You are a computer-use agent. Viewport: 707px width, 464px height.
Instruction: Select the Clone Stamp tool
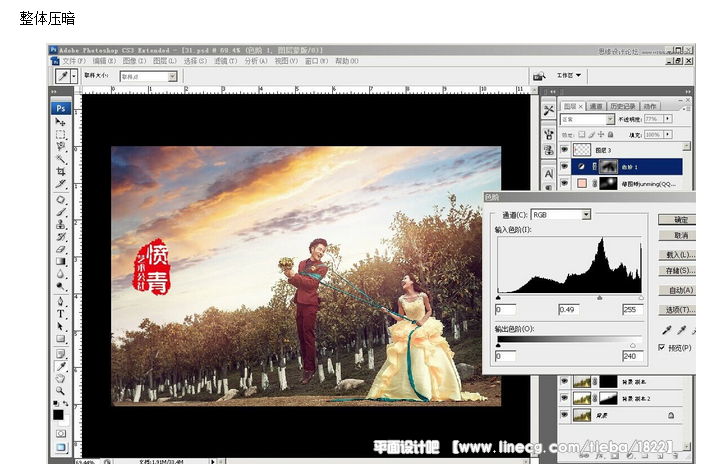(60, 224)
